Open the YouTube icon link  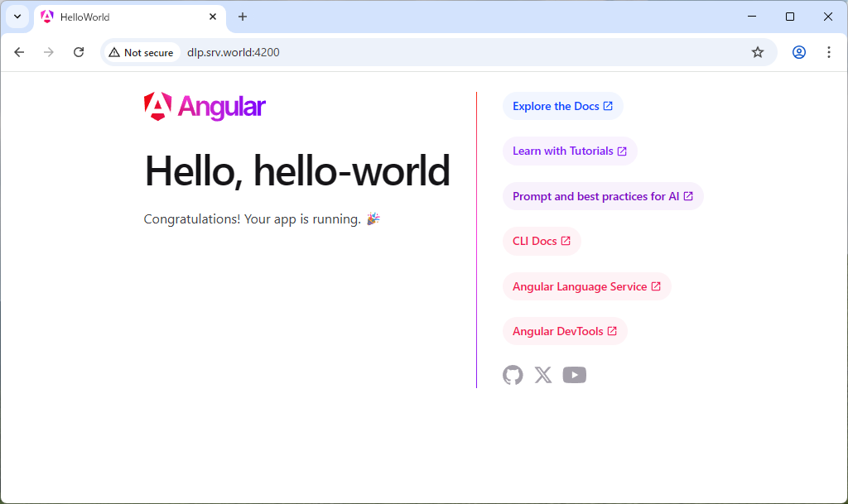coord(574,375)
